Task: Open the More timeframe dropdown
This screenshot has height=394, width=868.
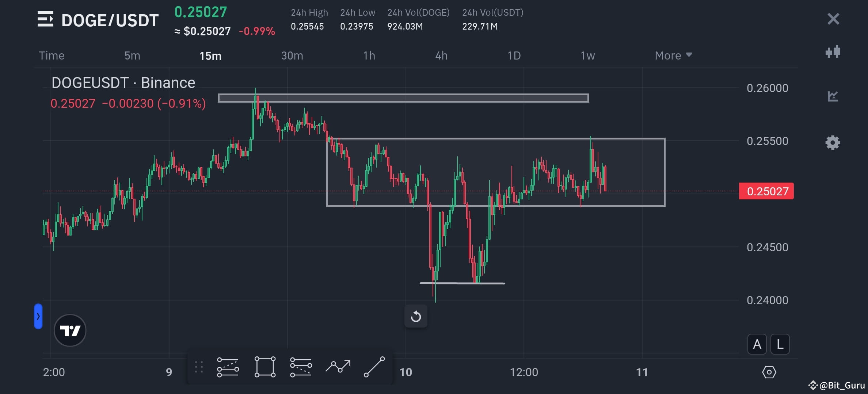Action: pos(673,55)
